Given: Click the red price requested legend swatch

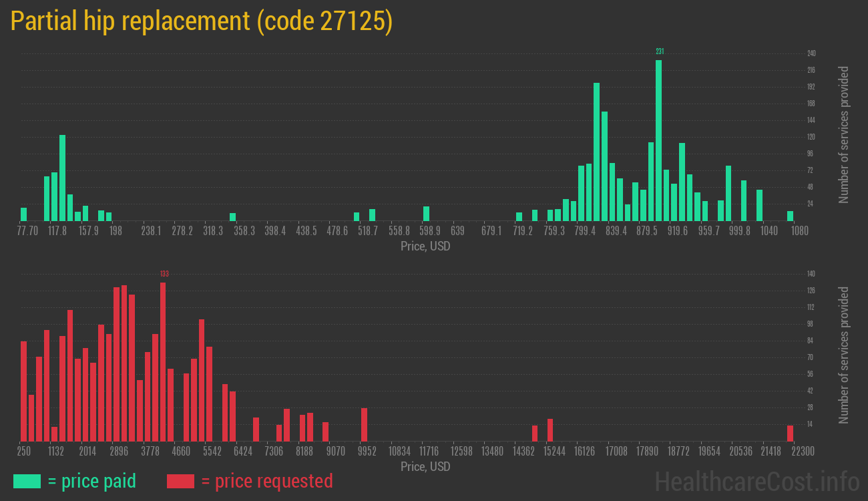Looking at the screenshot, I should click(180, 481).
